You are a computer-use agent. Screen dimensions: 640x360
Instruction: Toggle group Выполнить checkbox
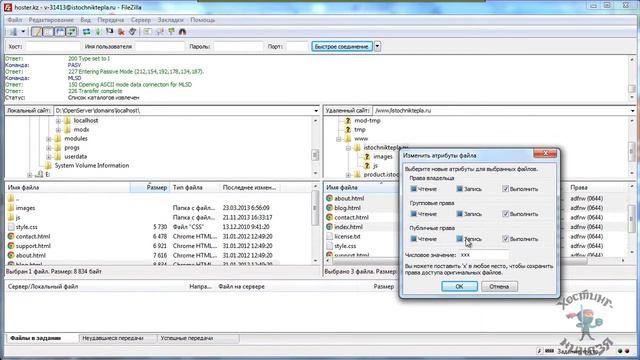tap(505, 214)
